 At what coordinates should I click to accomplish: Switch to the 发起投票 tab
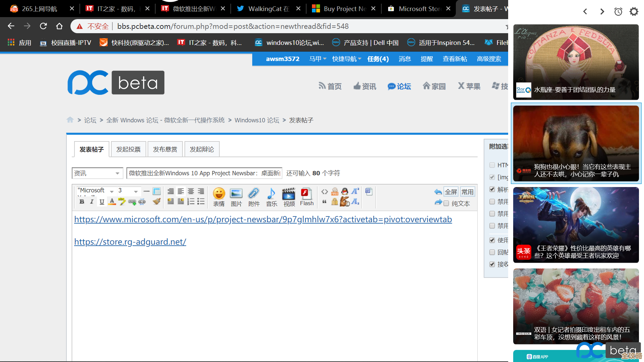(x=128, y=149)
